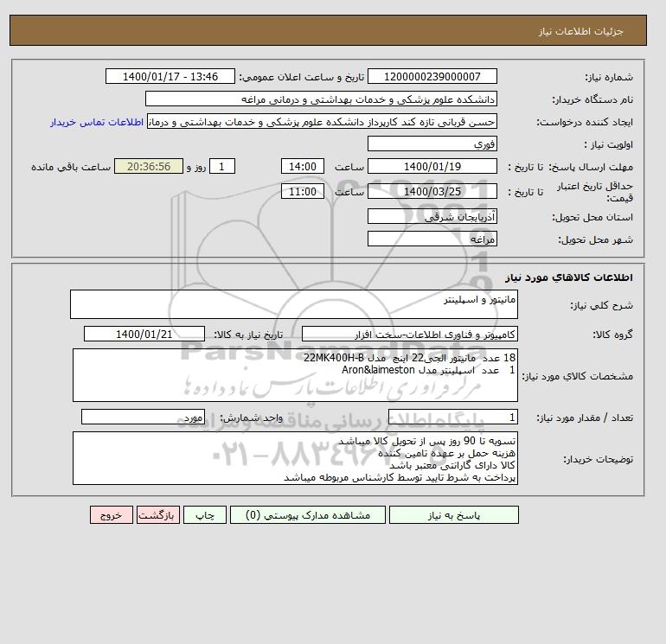
Task: Click goods need date 1400/01/21
Action: [144, 334]
